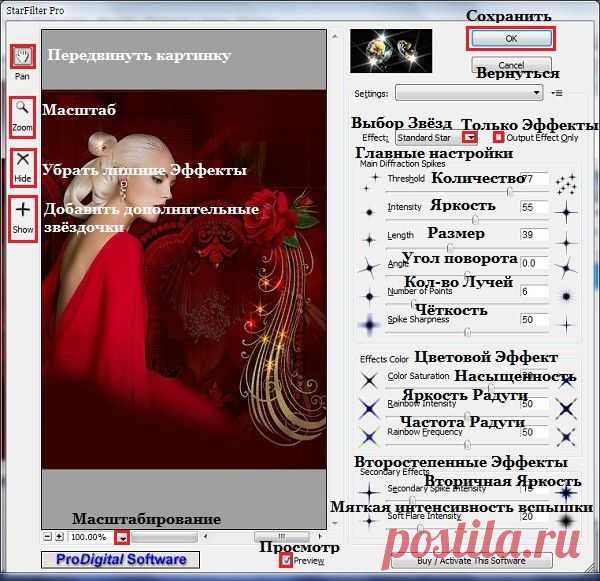Click the Rainbow Frequency value field
This screenshot has width=600, height=581.
(x=534, y=432)
